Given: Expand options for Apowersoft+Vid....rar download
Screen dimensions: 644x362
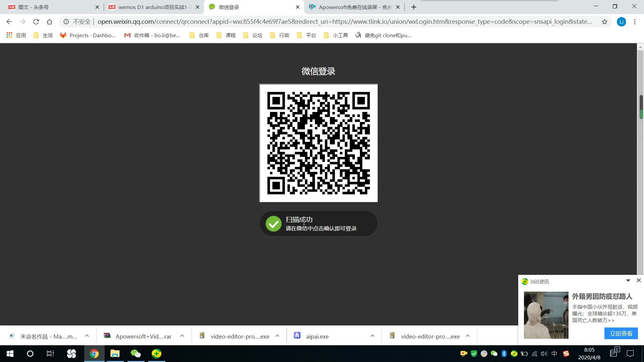Looking at the screenshot, I should (182, 336).
